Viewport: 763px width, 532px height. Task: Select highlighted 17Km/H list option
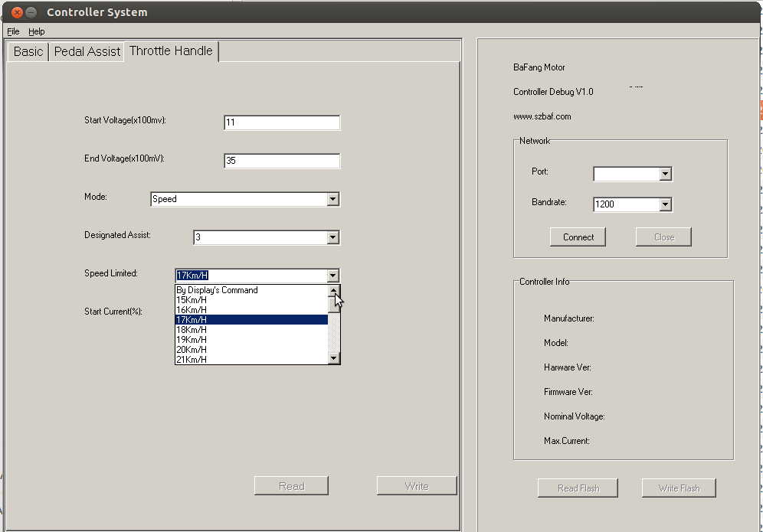point(251,320)
